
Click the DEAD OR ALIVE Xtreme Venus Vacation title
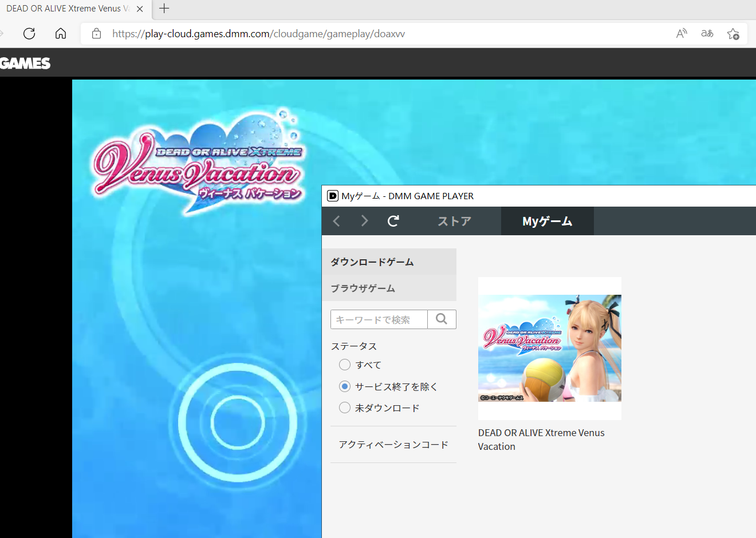(541, 440)
